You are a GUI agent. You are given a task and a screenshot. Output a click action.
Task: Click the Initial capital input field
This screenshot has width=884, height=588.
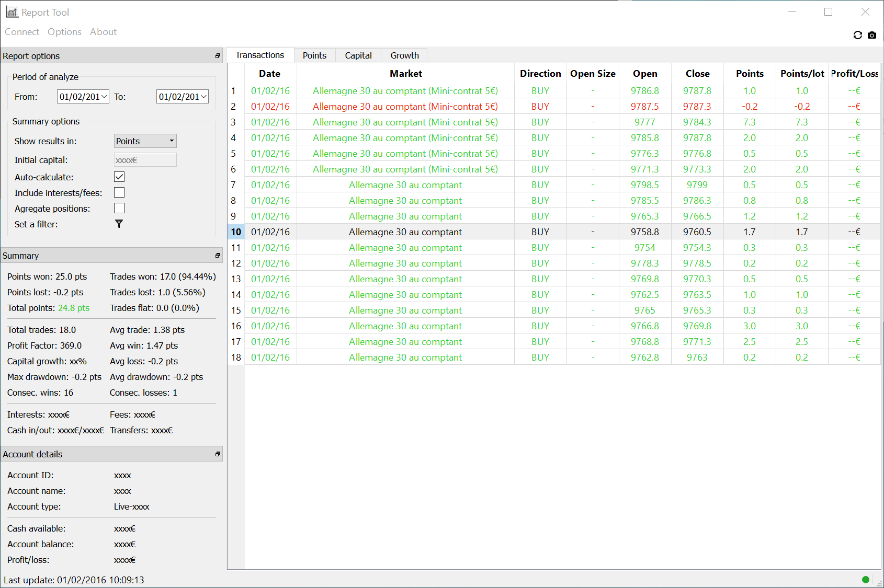pos(145,160)
